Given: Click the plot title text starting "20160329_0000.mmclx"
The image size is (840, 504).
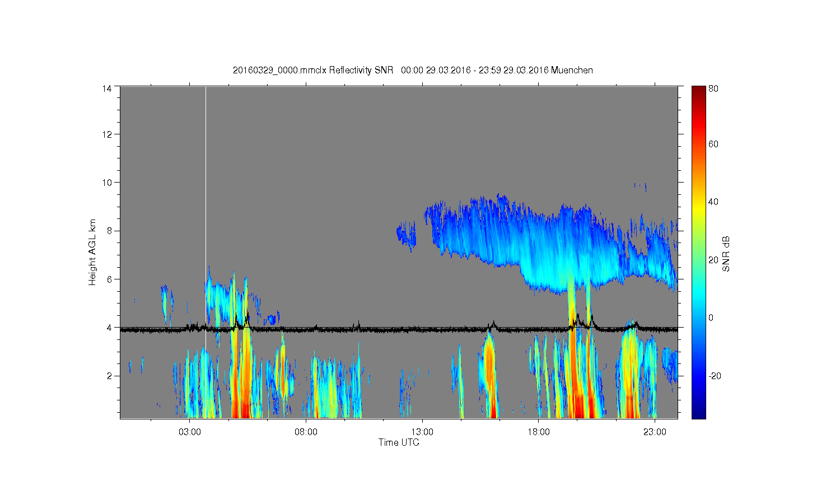Looking at the screenshot, I should [x=413, y=70].
